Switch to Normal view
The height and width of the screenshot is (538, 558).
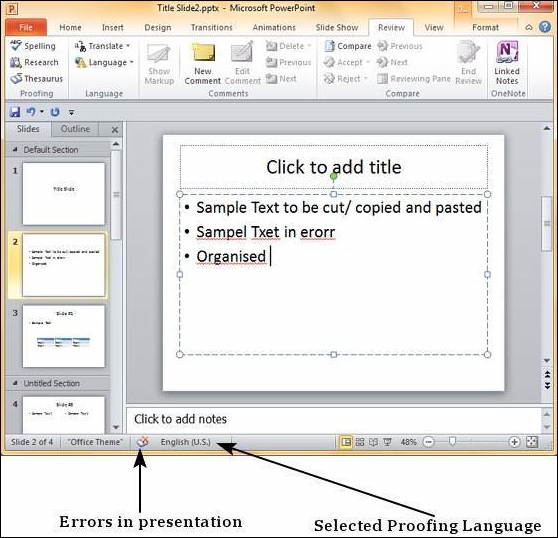pos(346,442)
